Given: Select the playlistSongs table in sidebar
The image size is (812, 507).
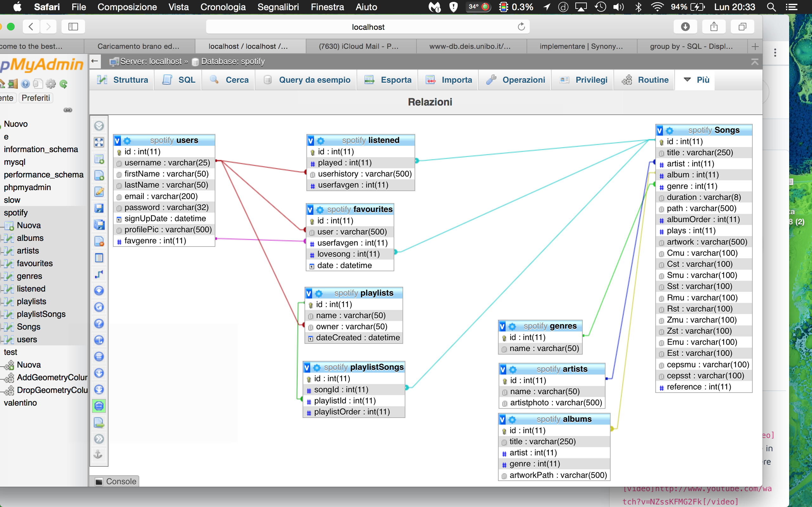Looking at the screenshot, I should 41,314.
